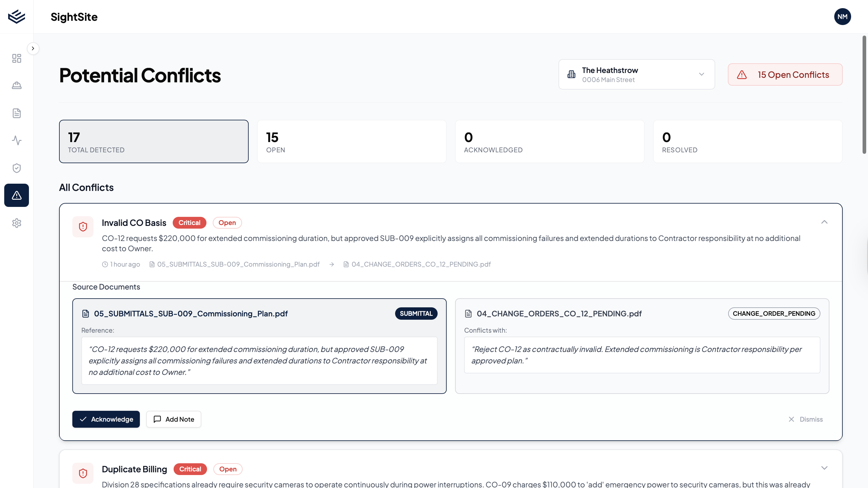This screenshot has width=868, height=488.
Task: Open the documents page icon in sidebar
Action: [x=16, y=113]
